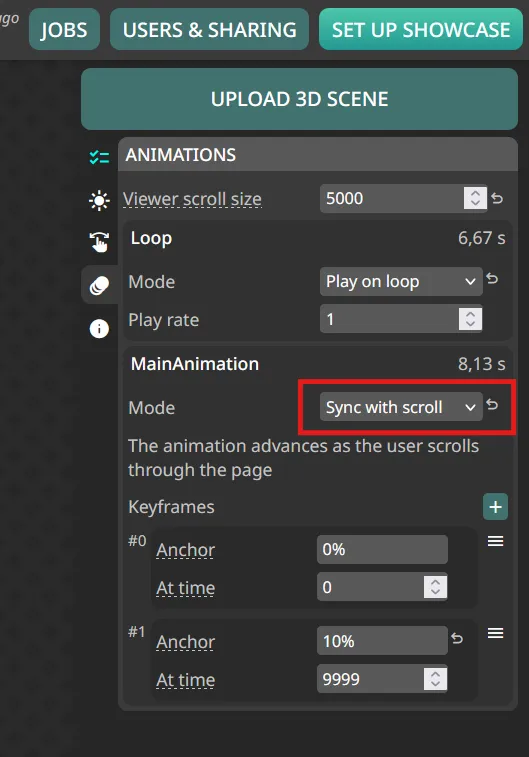Click the Viewer scroll size label
The image size is (529, 757).
[192, 199]
